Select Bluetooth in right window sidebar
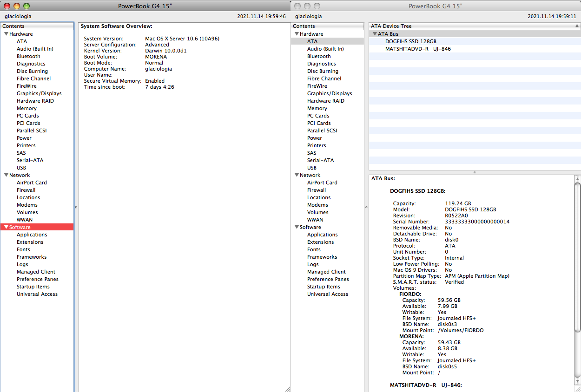Viewport: 581px width, 392px height. tap(319, 56)
